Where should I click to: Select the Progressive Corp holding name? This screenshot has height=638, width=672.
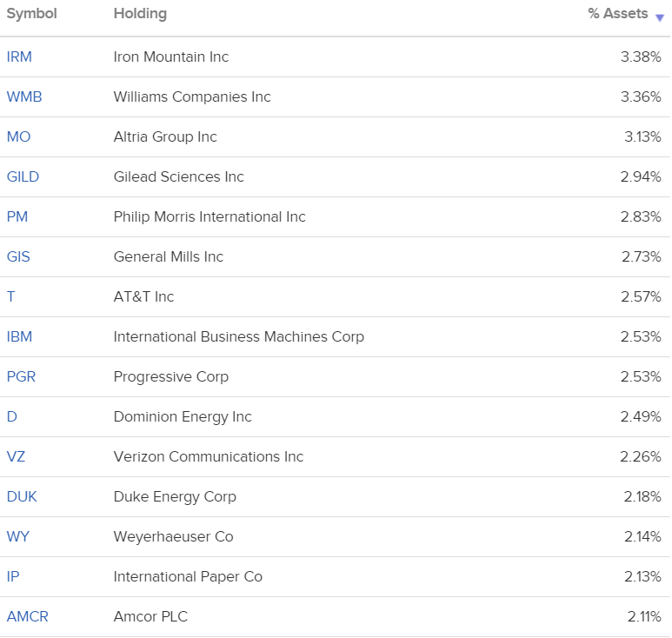point(171,376)
